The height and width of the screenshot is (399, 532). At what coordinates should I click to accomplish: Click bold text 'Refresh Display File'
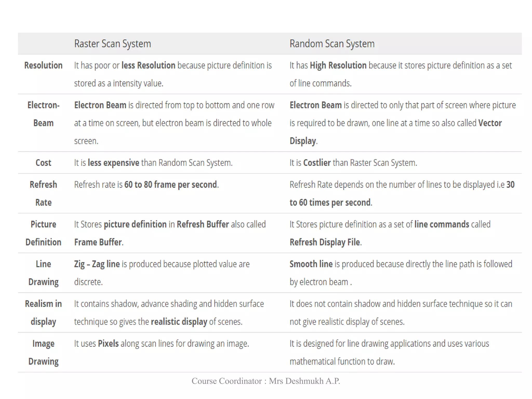click(325, 242)
